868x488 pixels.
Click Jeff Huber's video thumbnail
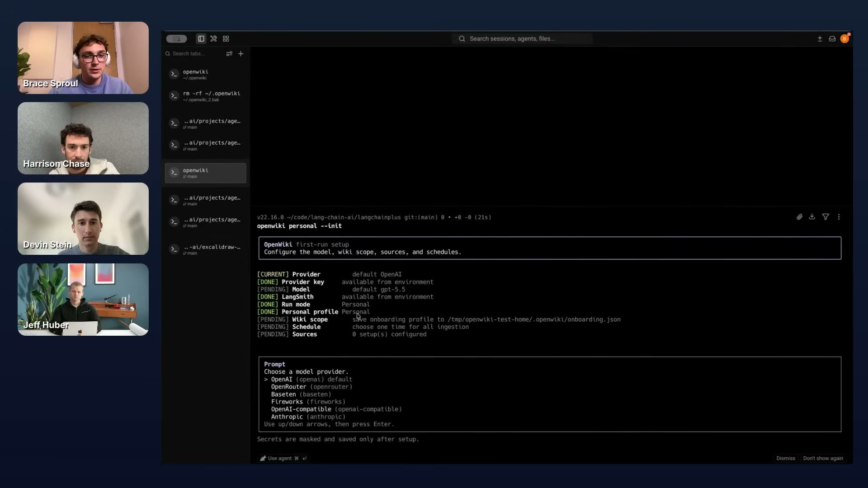pyautogui.click(x=83, y=300)
